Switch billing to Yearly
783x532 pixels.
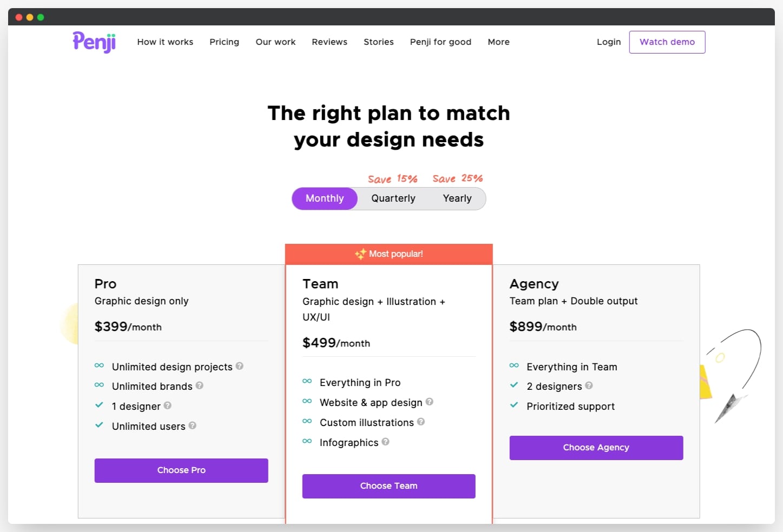click(457, 198)
